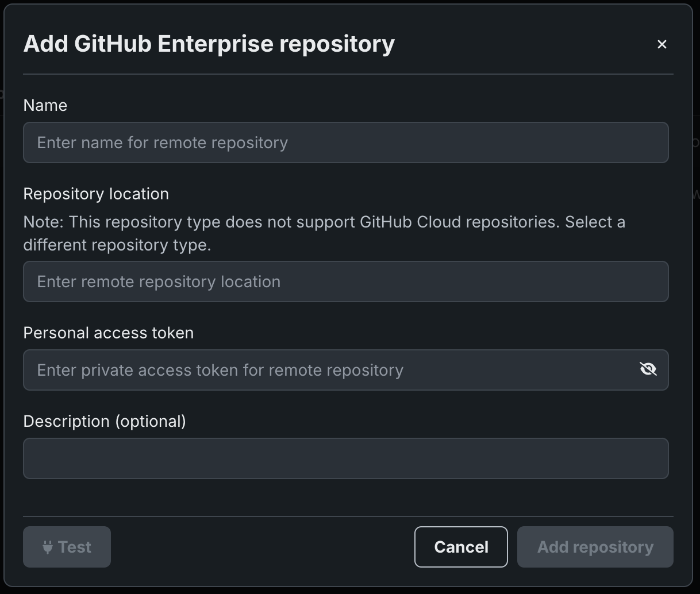Click the plug icon on Test button
700x594 pixels.
pyautogui.click(x=48, y=547)
